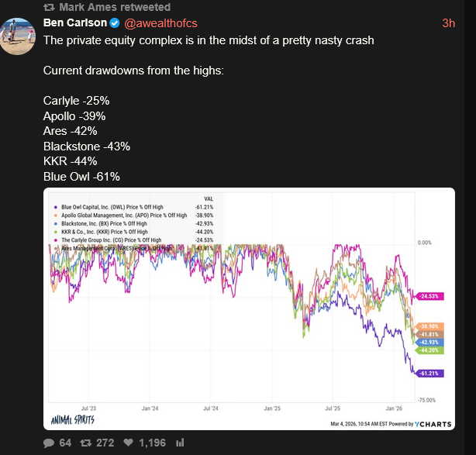Click the 272 retweets count

(105, 443)
